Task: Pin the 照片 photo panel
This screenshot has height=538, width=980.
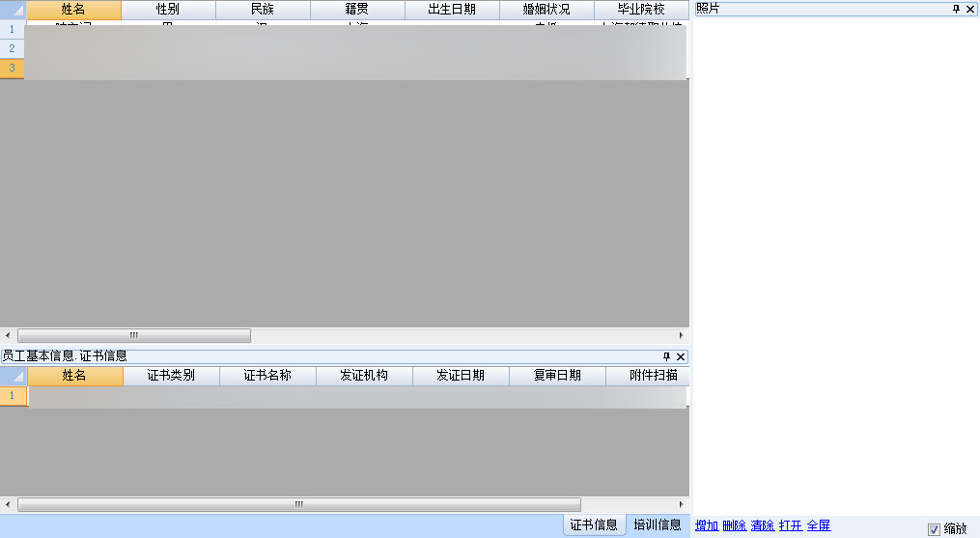Action: point(956,9)
